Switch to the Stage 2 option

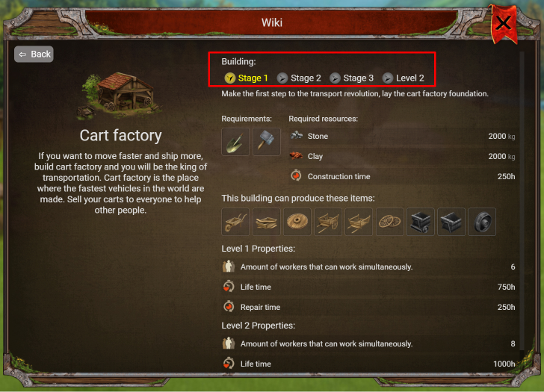pos(299,78)
